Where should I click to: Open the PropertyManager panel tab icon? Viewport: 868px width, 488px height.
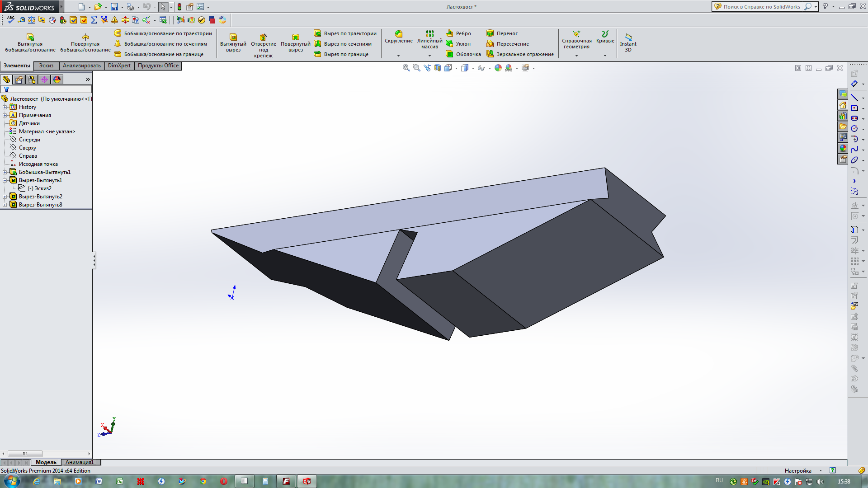click(19, 80)
